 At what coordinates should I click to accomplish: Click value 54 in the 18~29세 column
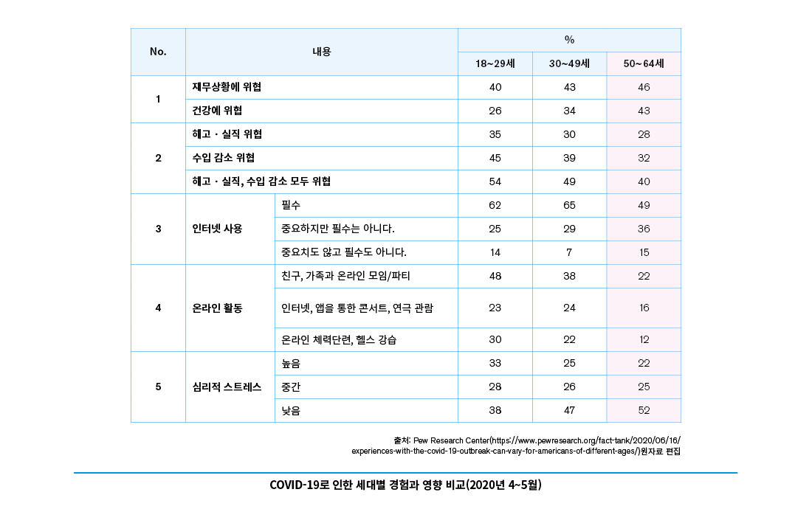(495, 181)
